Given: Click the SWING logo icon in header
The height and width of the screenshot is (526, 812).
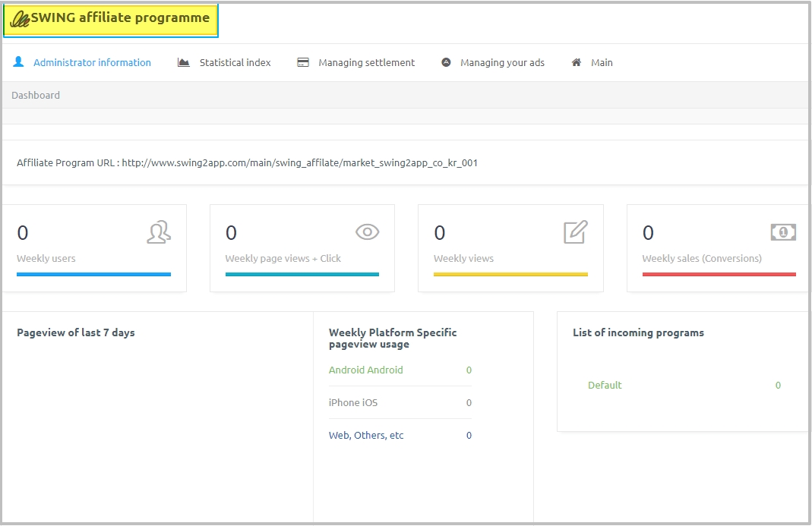Looking at the screenshot, I should pyautogui.click(x=19, y=19).
